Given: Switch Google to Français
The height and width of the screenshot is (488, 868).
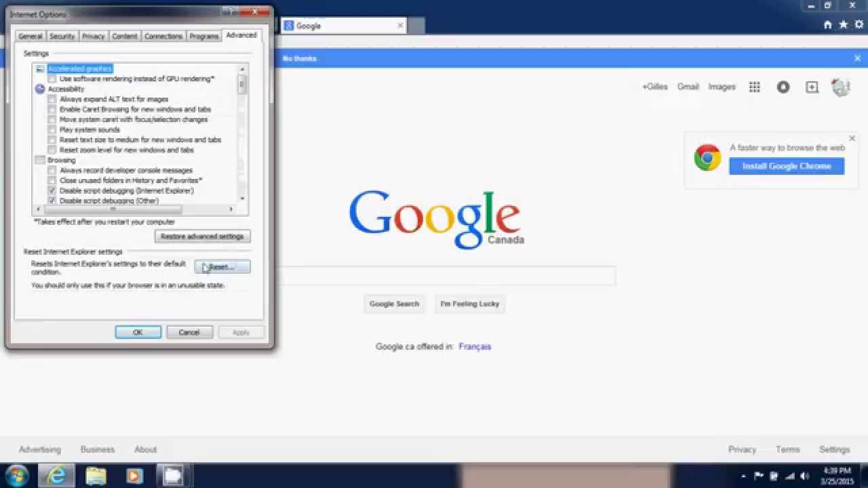Looking at the screenshot, I should (x=475, y=346).
